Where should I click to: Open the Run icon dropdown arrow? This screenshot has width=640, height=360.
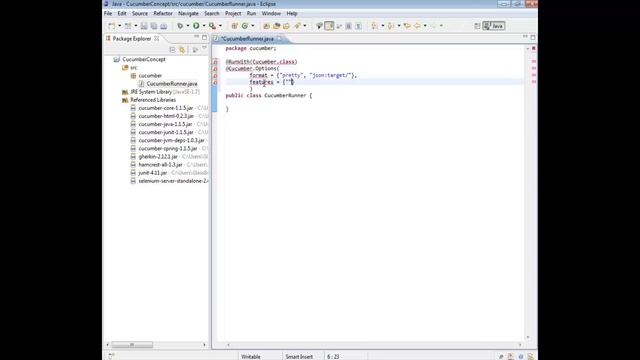click(x=204, y=26)
